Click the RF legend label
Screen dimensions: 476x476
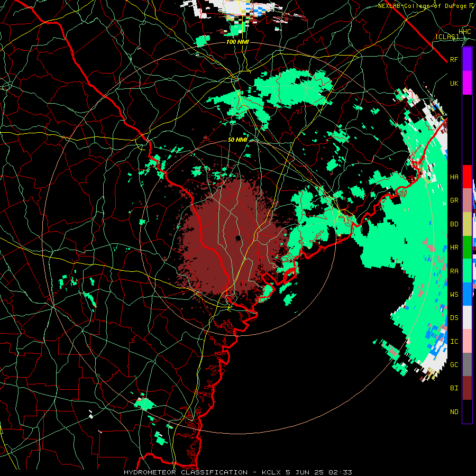tap(454, 59)
